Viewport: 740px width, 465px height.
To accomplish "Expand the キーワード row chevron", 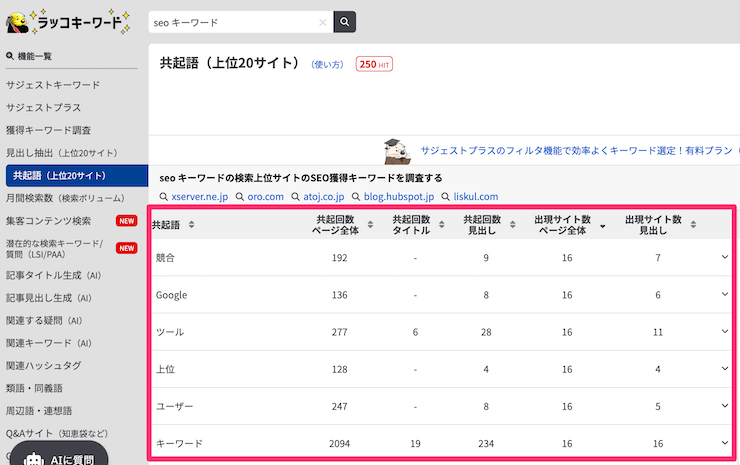I will 724,443.
